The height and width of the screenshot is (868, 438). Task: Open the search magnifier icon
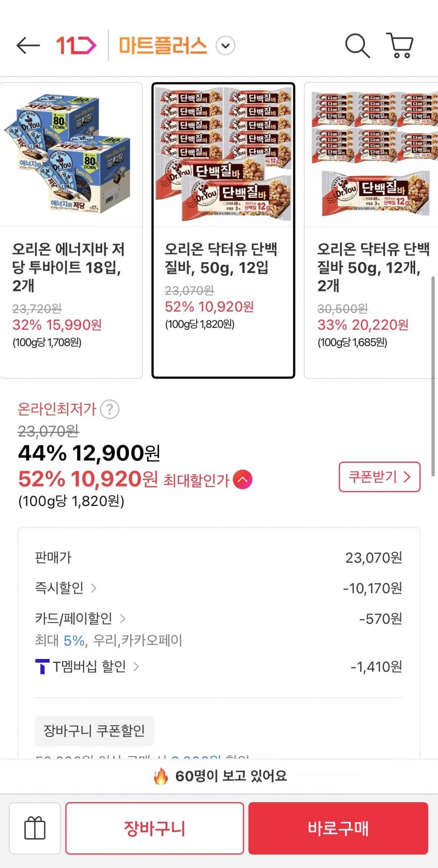tap(357, 46)
